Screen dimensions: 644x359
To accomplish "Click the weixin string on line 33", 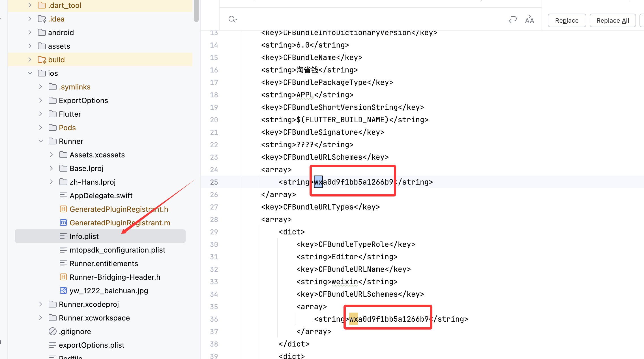I will click(x=345, y=282).
